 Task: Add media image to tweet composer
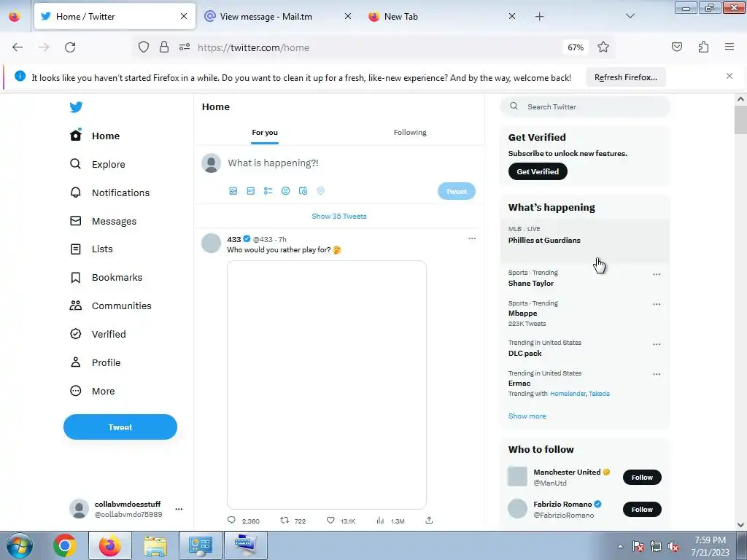[233, 191]
